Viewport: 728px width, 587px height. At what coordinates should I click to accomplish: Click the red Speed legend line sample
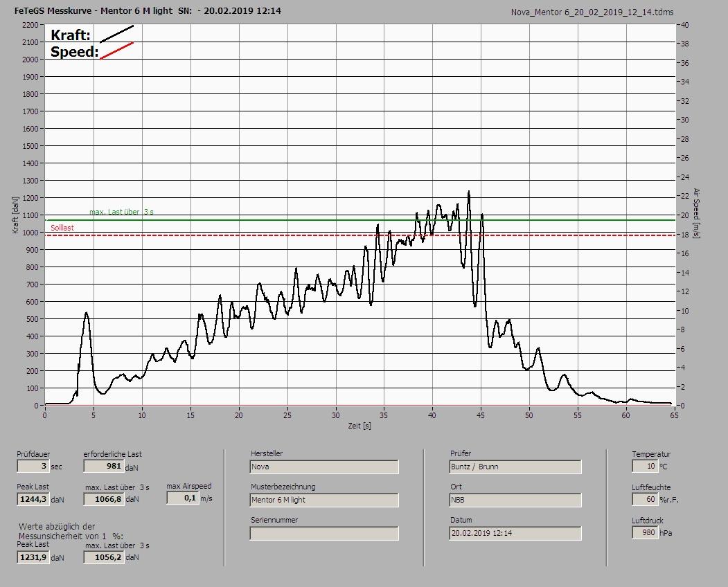[x=117, y=51]
